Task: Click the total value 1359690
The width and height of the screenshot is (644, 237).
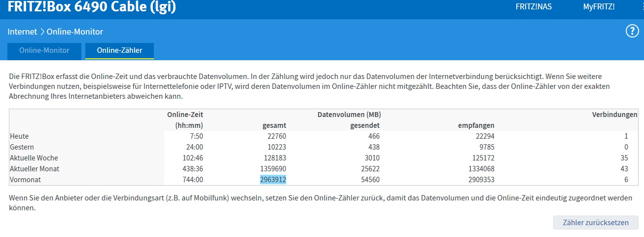Action: click(273, 169)
